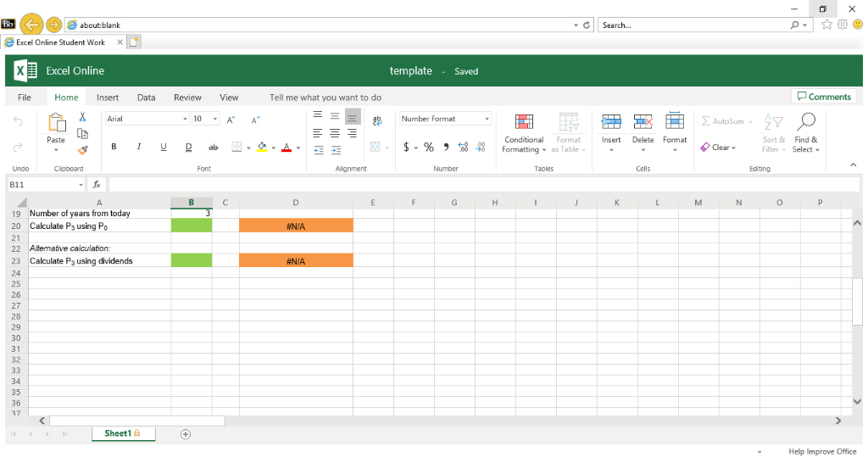Open the Comments pane
The image size is (868, 463).
pyautogui.click(x=824, y=97)
